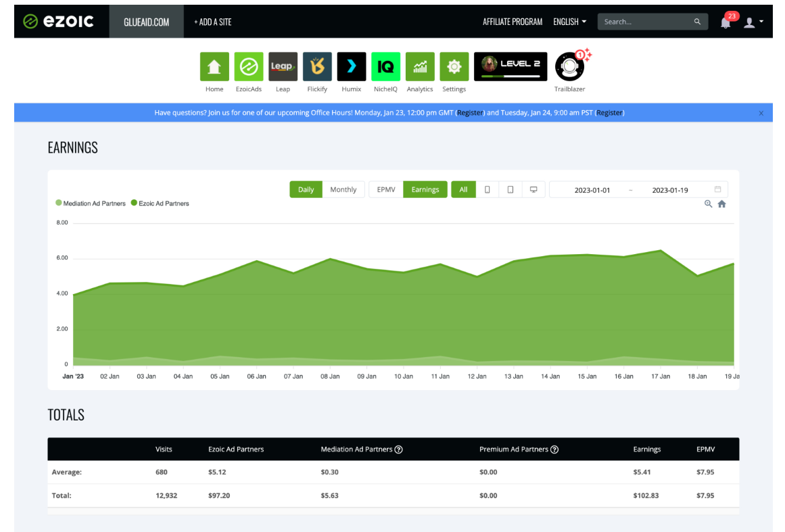Open the Affiliate Program link
Screen dimensions: 785x532
[x=513, y=22]
